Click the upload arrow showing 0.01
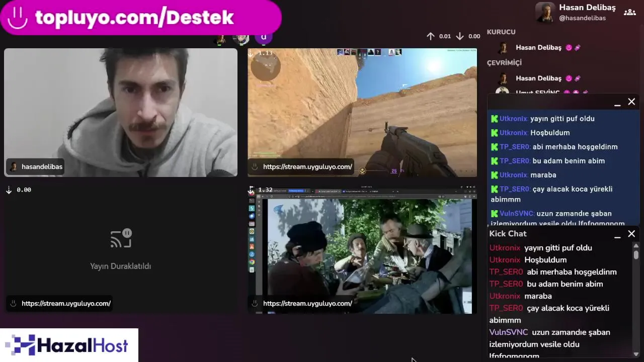 tap(430, 36)
